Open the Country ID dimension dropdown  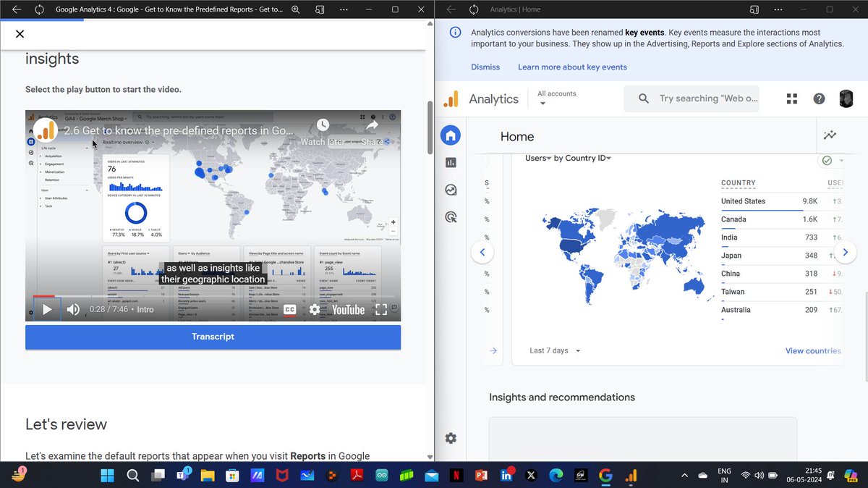(x=587, y=158)
